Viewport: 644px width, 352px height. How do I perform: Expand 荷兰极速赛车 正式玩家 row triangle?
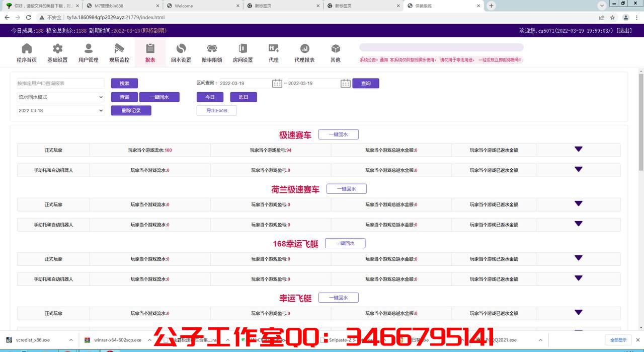(579, 203)
